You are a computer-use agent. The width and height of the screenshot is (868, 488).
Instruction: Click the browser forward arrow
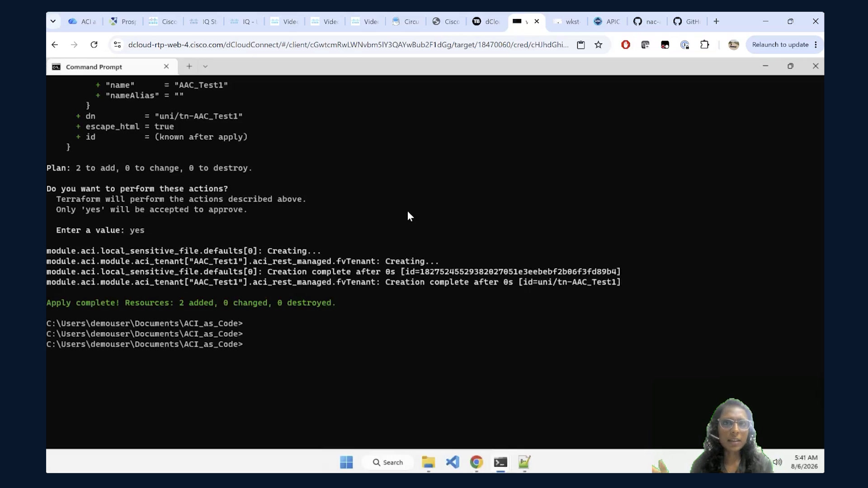point(74,45)
